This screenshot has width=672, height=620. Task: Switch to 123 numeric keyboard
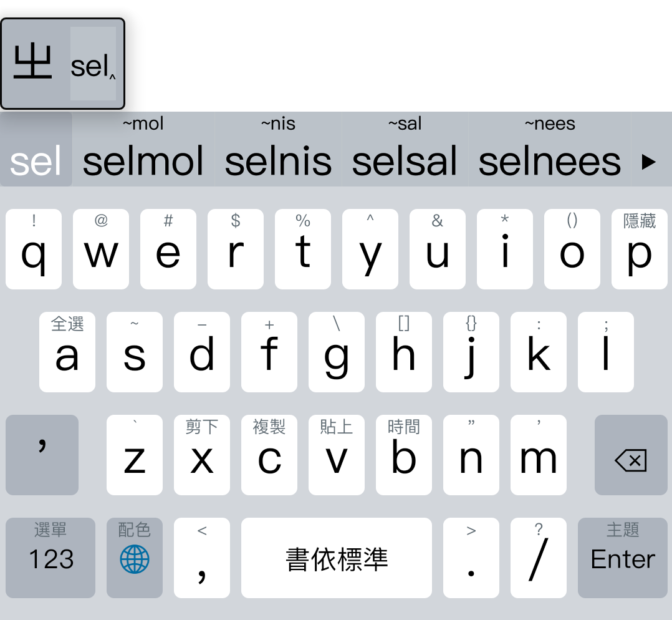51,557
